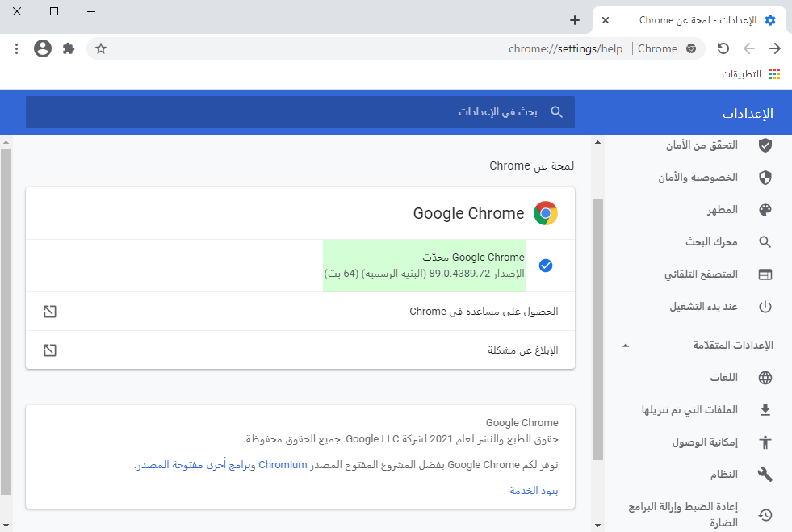Click the sidebar scrollbar down arrow

tap(598, 526)
